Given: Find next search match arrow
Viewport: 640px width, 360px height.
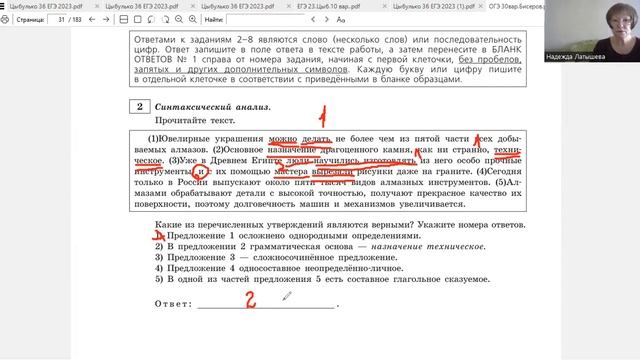Looking at the screenshot, I should click(x=327, y=20).
